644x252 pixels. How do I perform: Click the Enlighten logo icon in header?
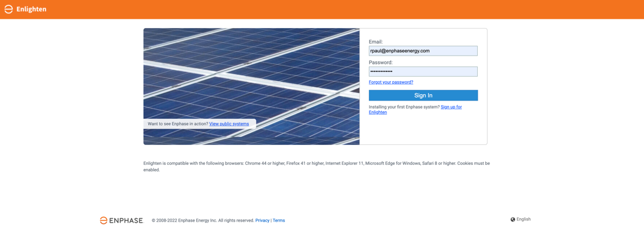(x=9, y=9)
